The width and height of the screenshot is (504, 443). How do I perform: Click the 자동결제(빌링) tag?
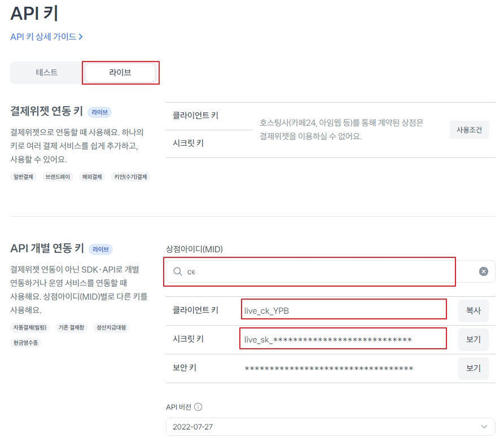click(30, 327)
